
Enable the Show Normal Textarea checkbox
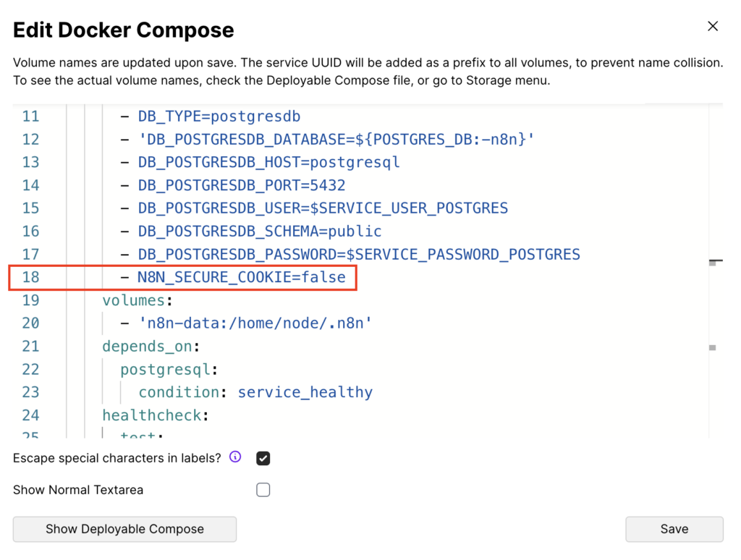263,490
